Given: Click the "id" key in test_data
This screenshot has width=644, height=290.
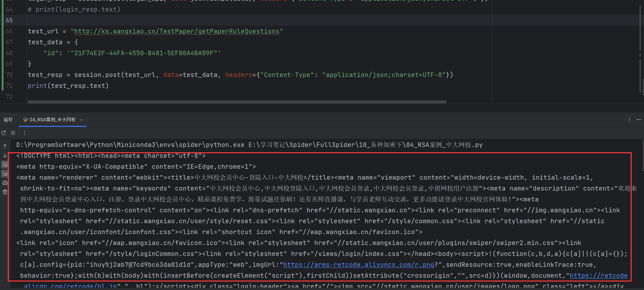Looking at the screenshot, I should [x=51, y=53].
